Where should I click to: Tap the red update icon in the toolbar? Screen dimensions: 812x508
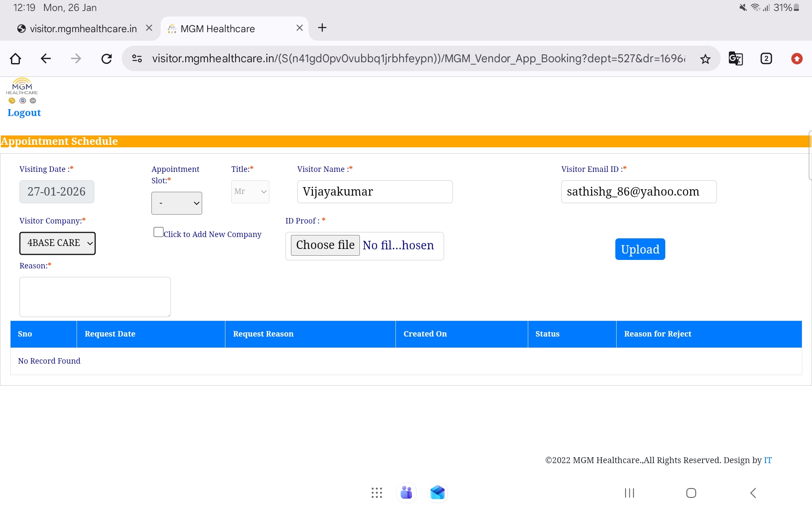pos(797,58)
